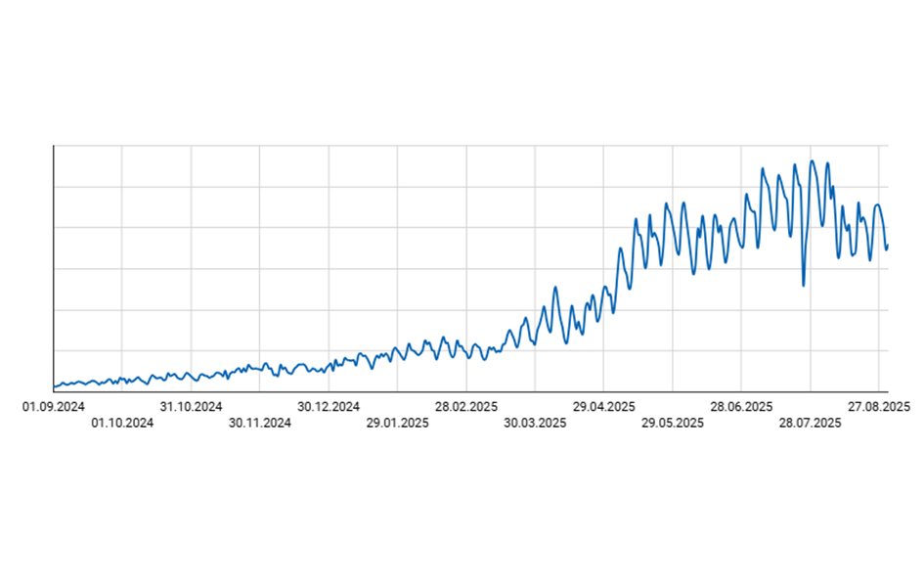Viewport: 924px width, 587px height.
Task: Click the highest peak of the line
Action: click(812, 161)
